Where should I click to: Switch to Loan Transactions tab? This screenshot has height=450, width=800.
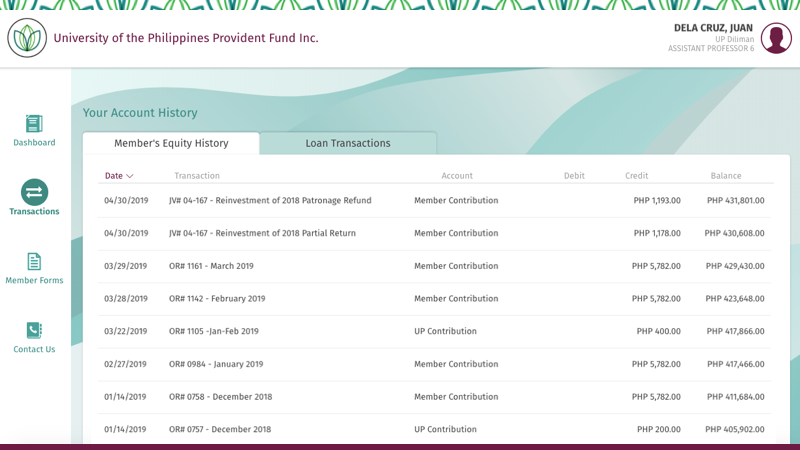pyautogui.click(x=348, y=143)
